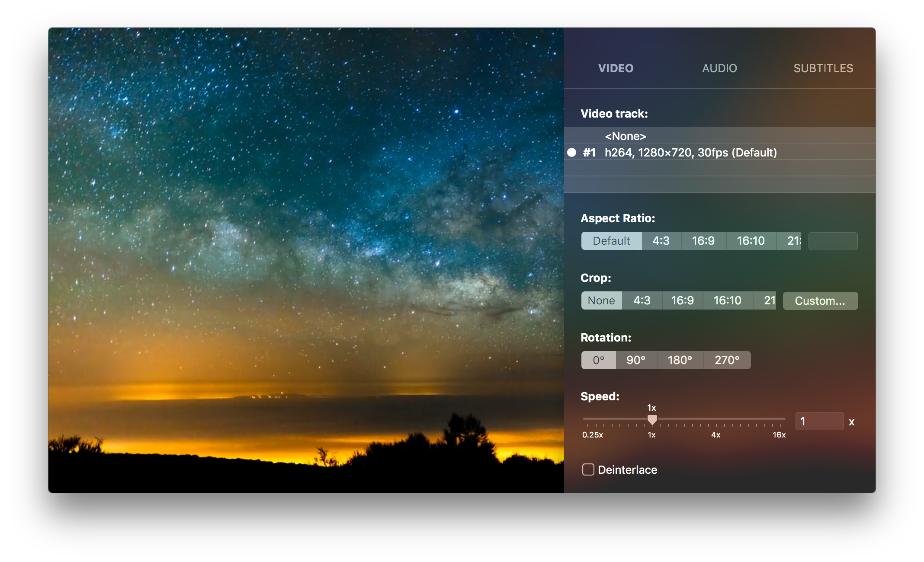Crop video to 4:3
Viewport: 924px width, 562px height.
click(x=642, y=300)
